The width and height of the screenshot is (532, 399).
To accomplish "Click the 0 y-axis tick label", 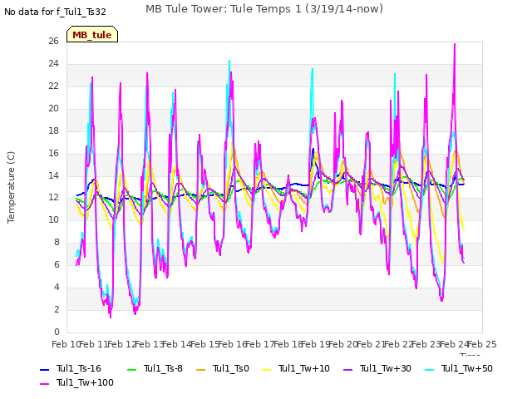I will (57, 332).
